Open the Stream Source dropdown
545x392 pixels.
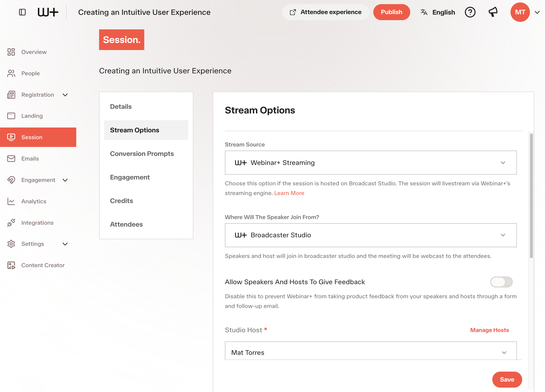point(371,163)
